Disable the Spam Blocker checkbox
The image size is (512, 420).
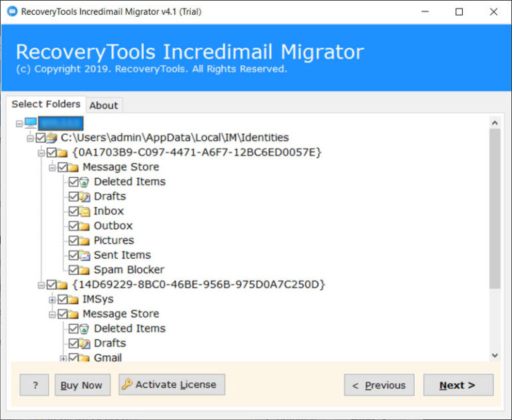tap(73, 270)
